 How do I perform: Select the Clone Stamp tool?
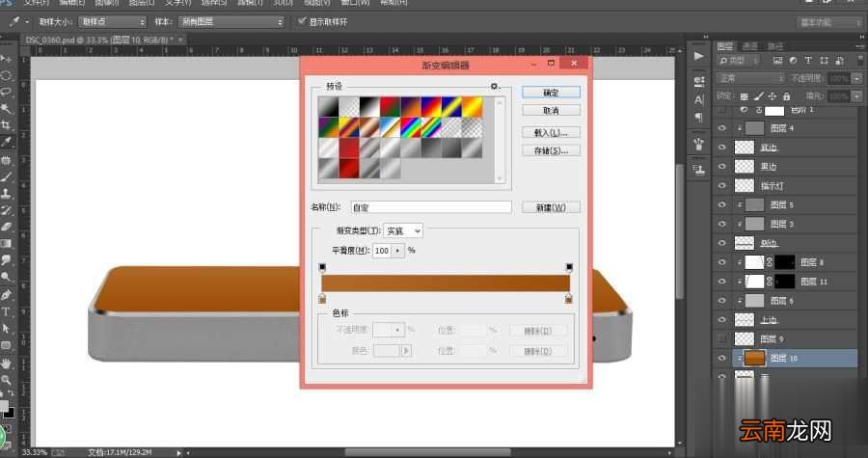tap(6, 194)
